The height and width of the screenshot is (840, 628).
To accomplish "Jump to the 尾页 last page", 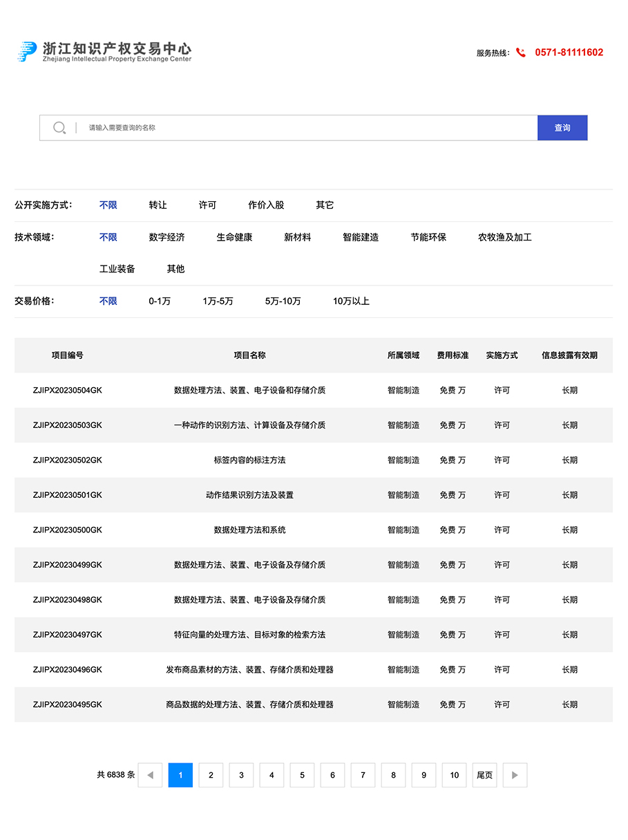I will pyautogui.click(x=484, y=775).
